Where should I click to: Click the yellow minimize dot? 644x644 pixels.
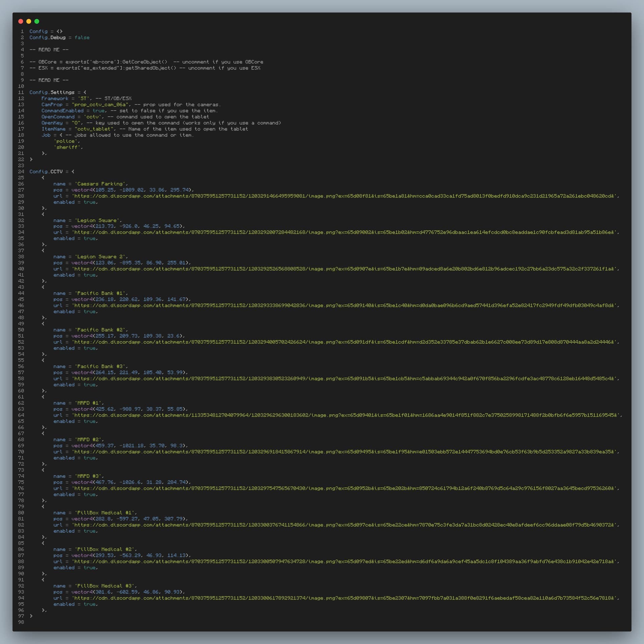point(29,21)
